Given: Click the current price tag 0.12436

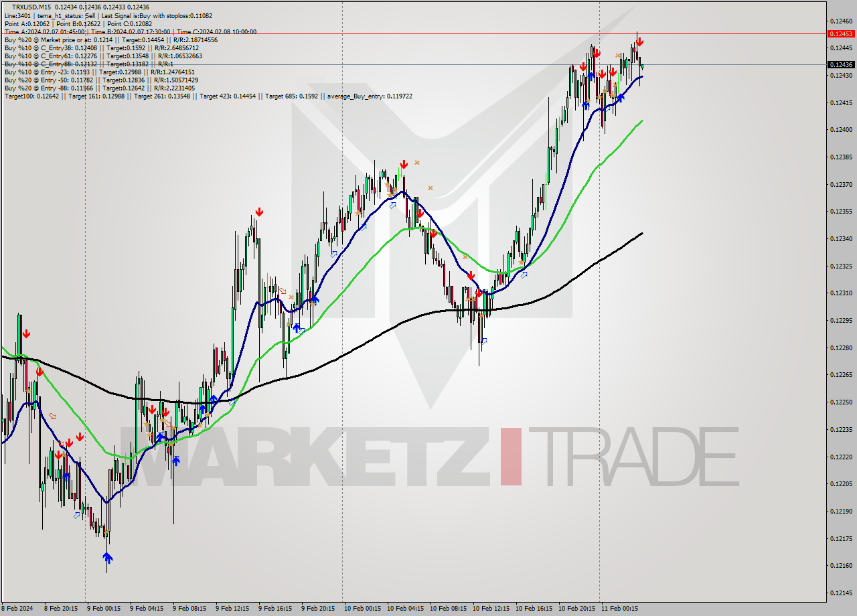Looking at the screenshot, I should 840,65.
